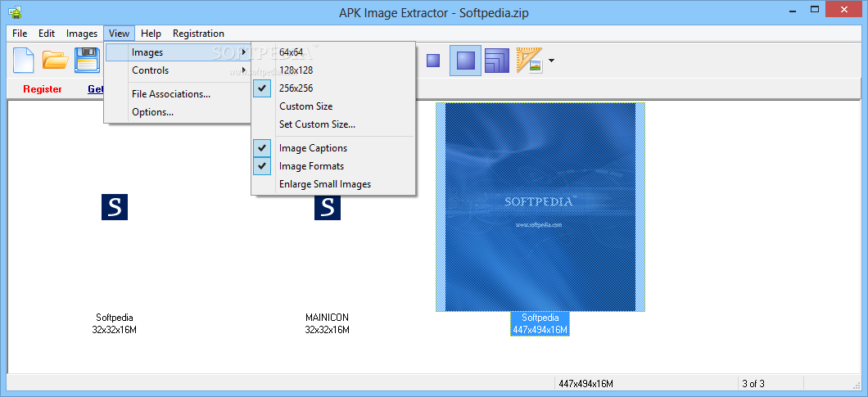The image size is (868, 397).
Task: Expand the Images submenu in View menu
Action: (x=178, y=52)
